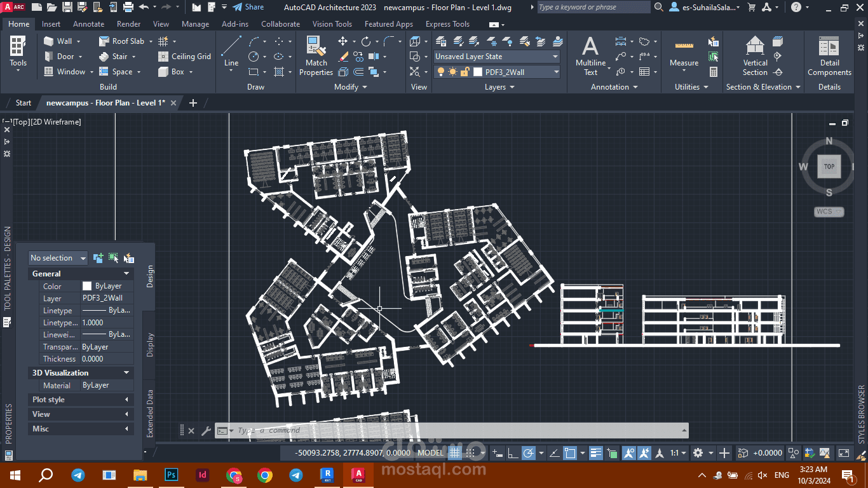The width and height of the screenshot is (868, 488).
Task: Toggle layer on/off lightbulb for PDF3_2Wall
Action: 440,72
